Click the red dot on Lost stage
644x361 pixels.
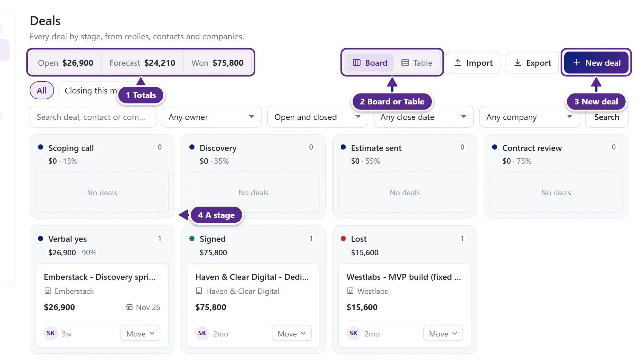(343, 239)
